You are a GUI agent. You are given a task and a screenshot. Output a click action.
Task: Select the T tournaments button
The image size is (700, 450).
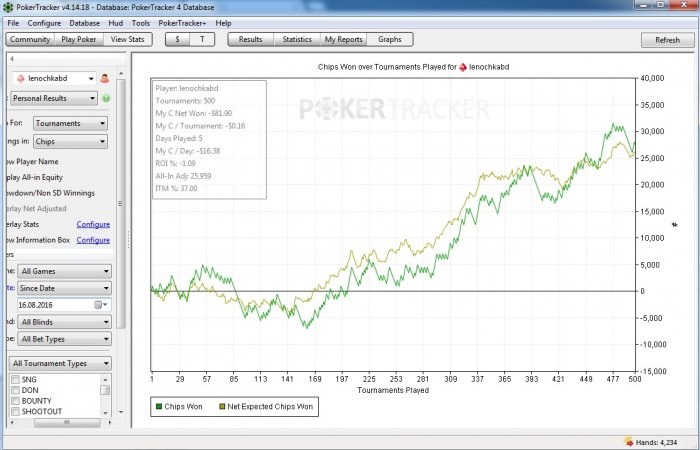click(202, 39)
